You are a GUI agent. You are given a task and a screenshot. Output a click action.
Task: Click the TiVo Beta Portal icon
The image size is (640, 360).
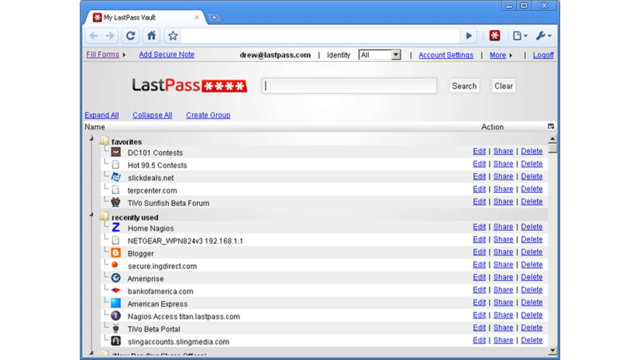point(116,329)
